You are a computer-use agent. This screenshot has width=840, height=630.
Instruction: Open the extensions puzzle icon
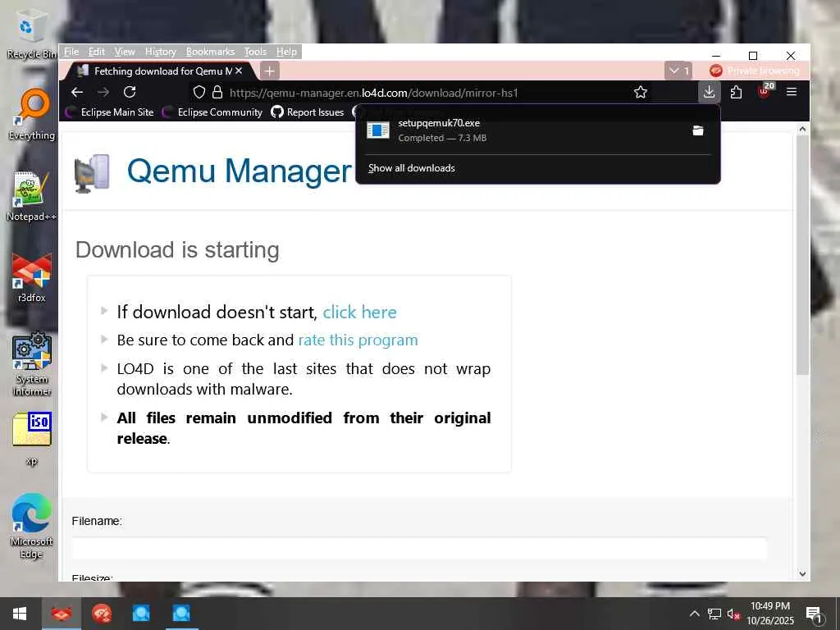click(x=736, y=92)
